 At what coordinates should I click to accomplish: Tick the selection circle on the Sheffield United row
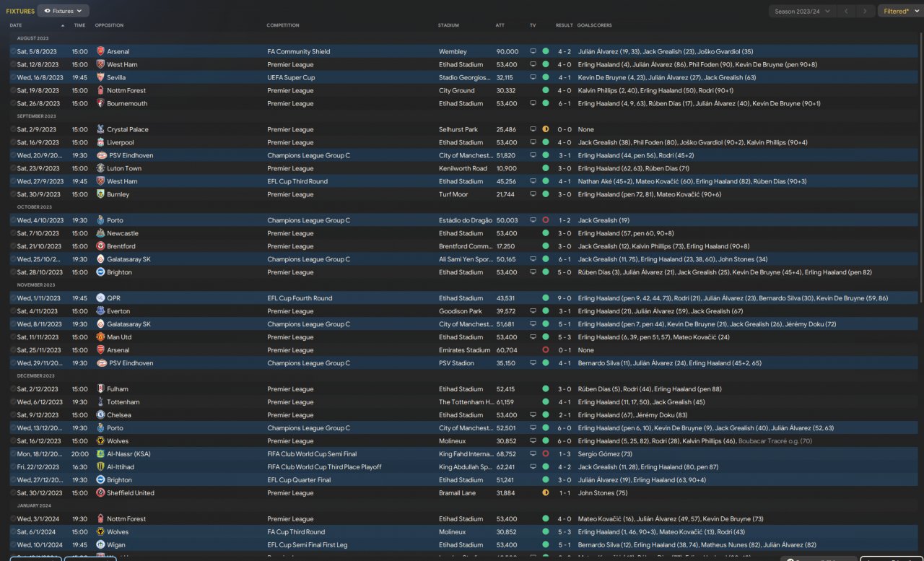[x=12, y=494]
